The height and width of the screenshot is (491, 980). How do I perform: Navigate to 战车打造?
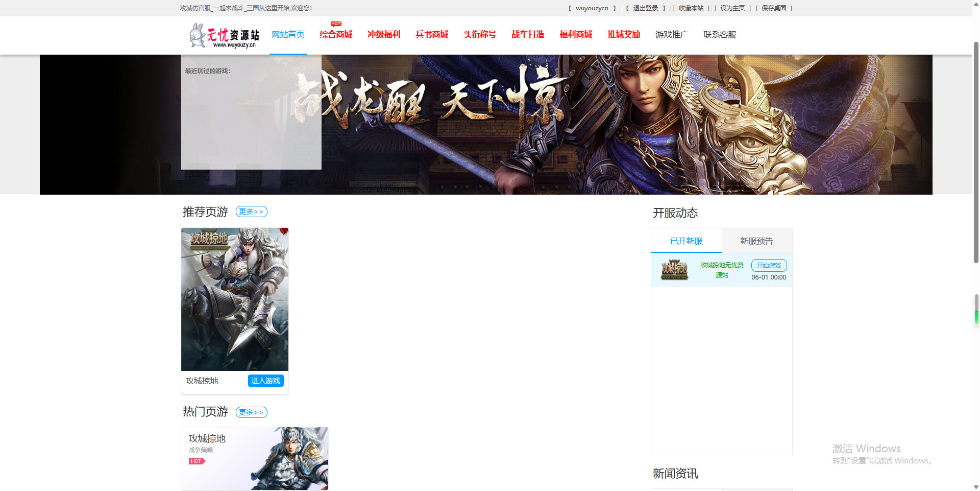click(528, 35)
